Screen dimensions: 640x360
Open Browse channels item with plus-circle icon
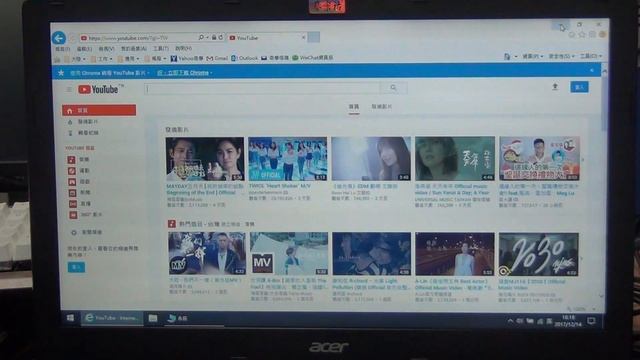87,232
